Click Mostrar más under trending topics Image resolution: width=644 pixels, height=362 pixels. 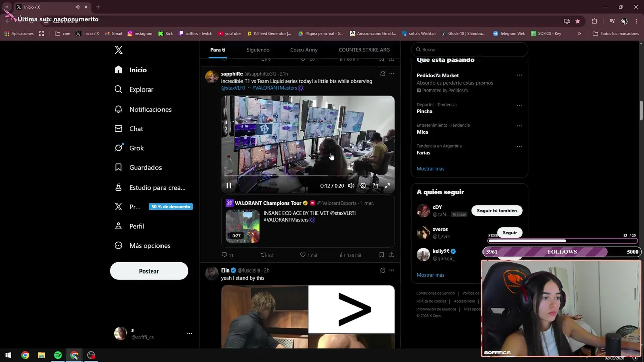pyautogui.click(x=430, y=169)
